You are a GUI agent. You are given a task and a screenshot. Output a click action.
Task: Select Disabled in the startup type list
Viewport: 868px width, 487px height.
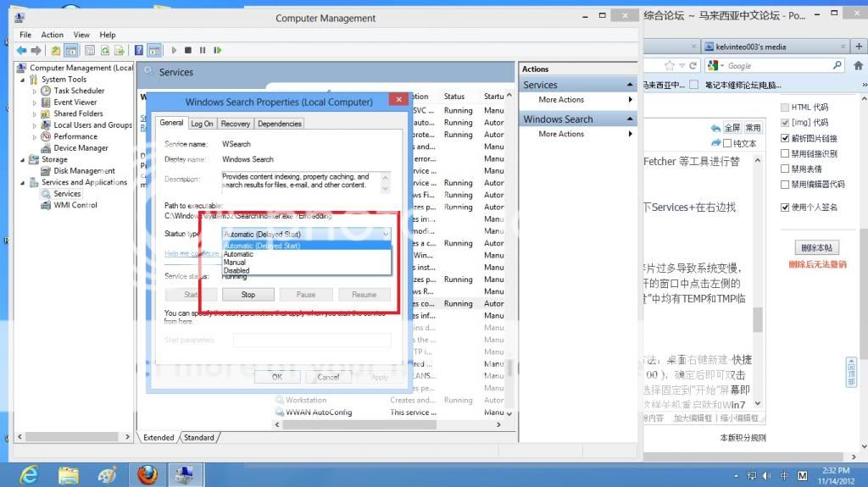[x=236, y=271]
